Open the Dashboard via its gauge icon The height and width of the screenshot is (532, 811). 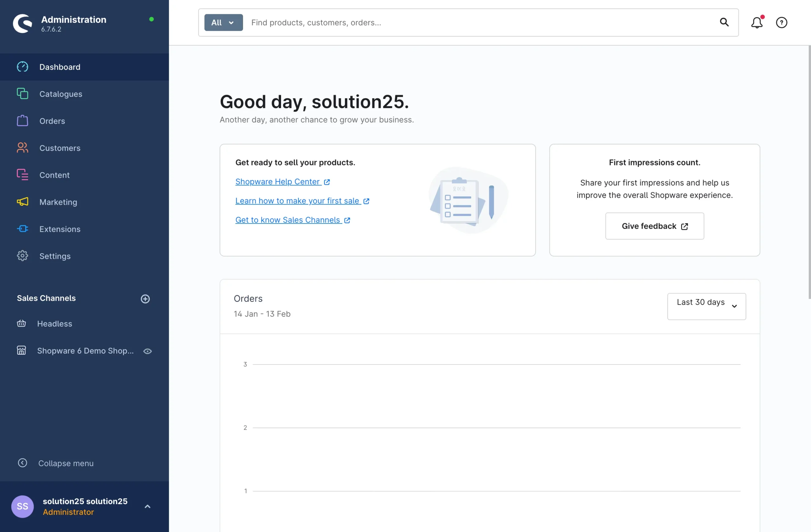[x=22, y=67]
